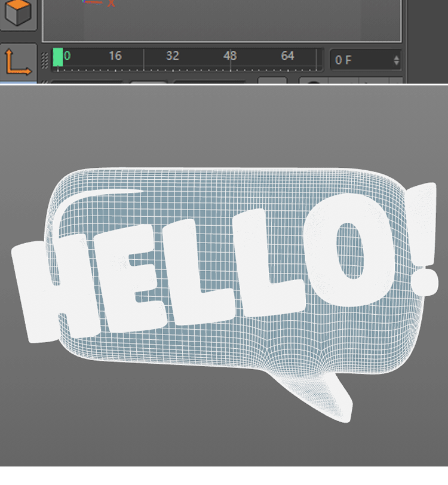
Task: Click the green playhead at frame 0
Action: point(58,57)
